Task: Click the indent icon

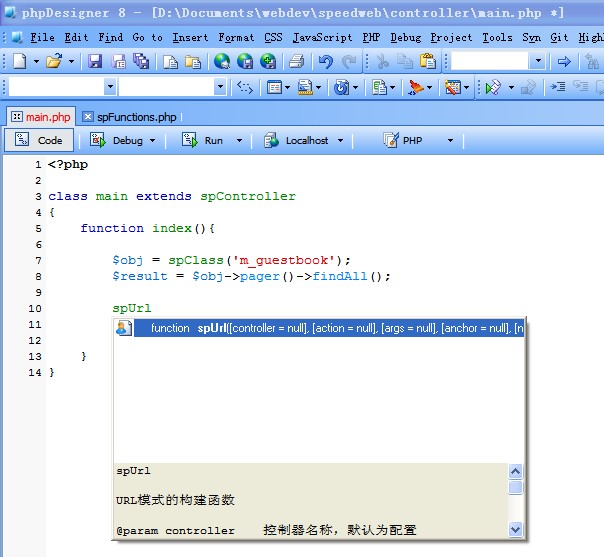Action: pyautogui.click(x=558, y=87)
